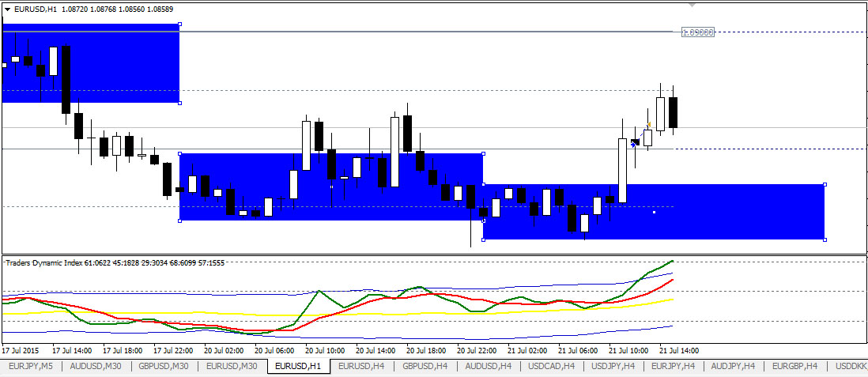
Task: Click the '20 Jul 06:00' time label
Action: (x=275, y=351)
